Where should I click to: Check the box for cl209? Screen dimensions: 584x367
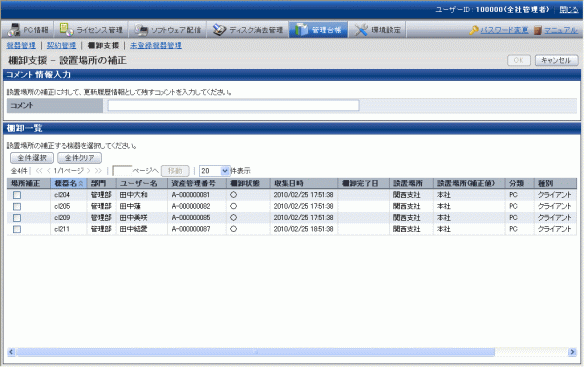click(x=17, y=218)
